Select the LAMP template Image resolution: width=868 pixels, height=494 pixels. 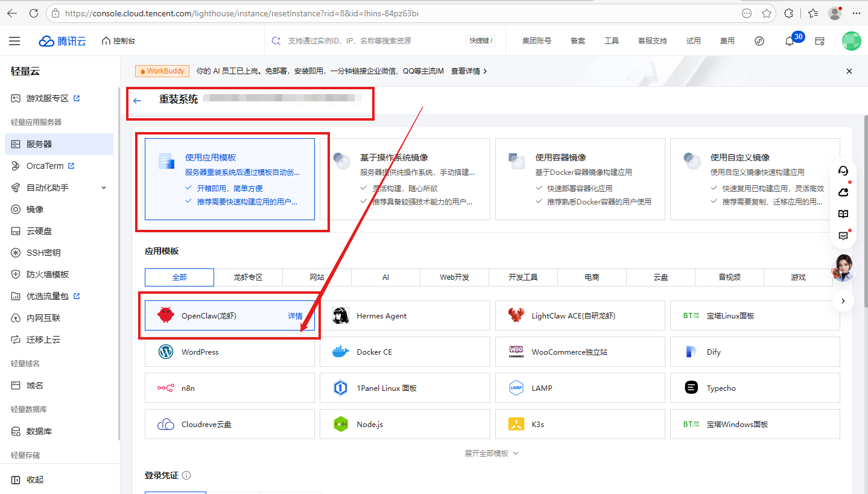tap(580, 388)
